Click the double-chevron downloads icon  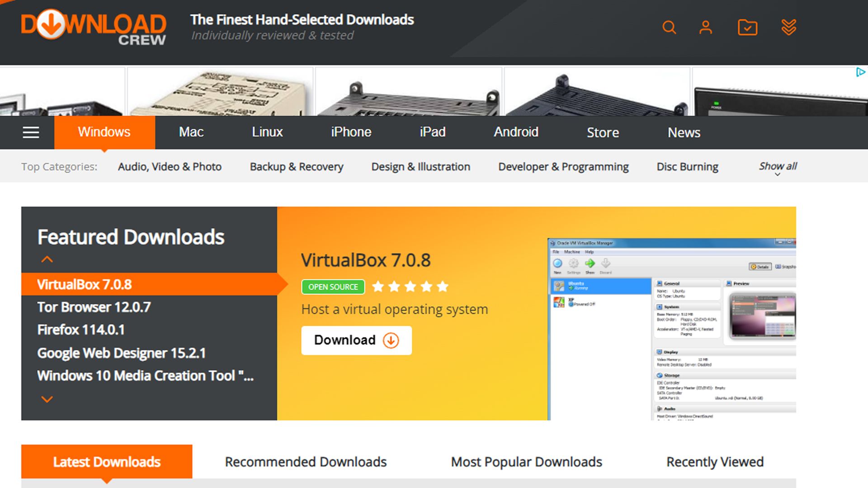(x=789, y=27)
